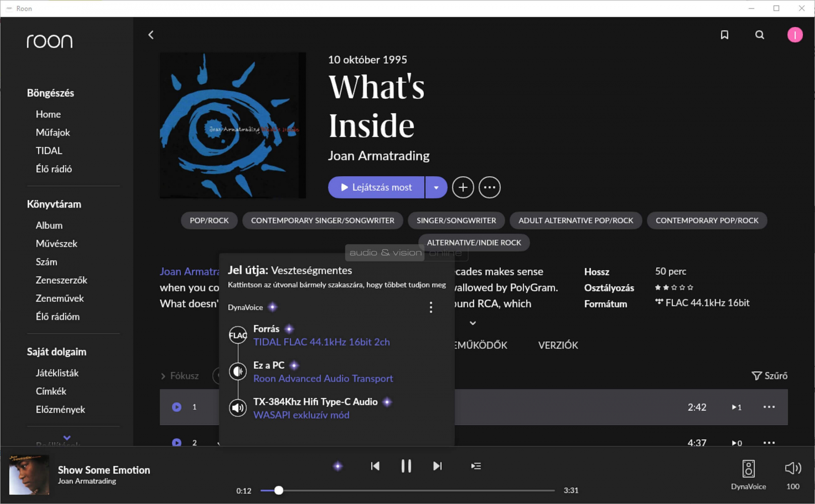This screenshot has height=504, width=815.
Task: Open the Szűrő filter funnel
Action: (x=769, y=376)
